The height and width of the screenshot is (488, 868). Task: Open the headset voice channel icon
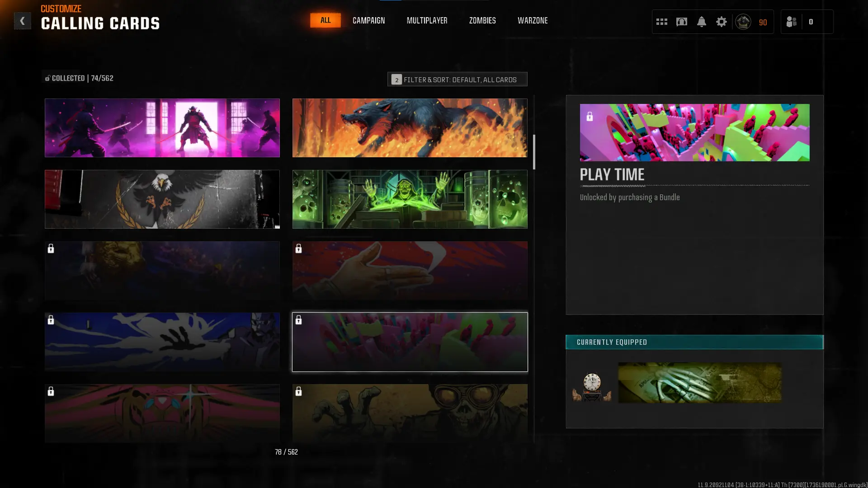(681, 22)
